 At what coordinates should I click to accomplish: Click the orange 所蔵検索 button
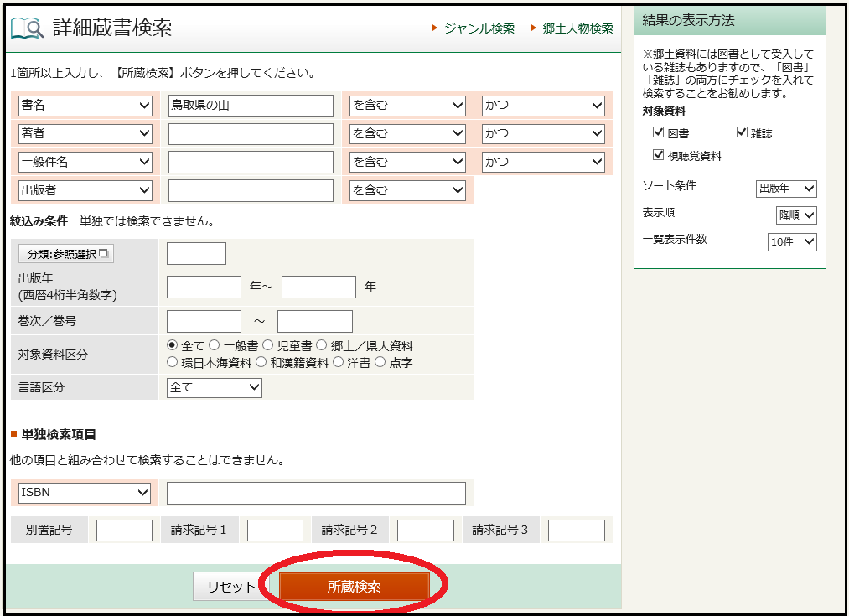pyautogui.click(x=355, y=586)
